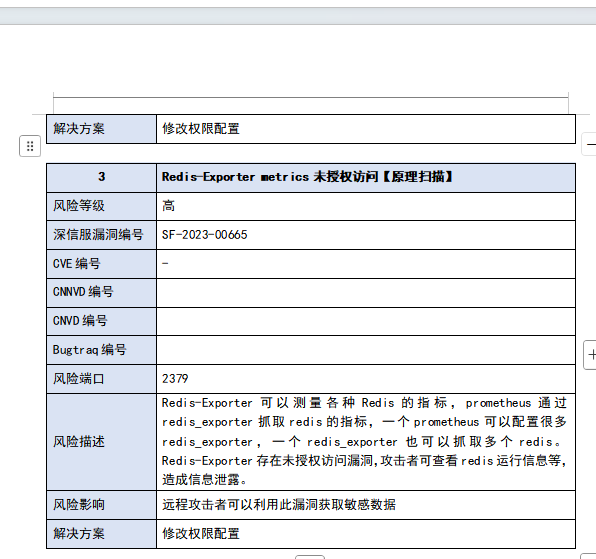Click the empty CNNVD 编号 value cell
The height and width of the screenshot is (559, 596).
pos(366,293)
